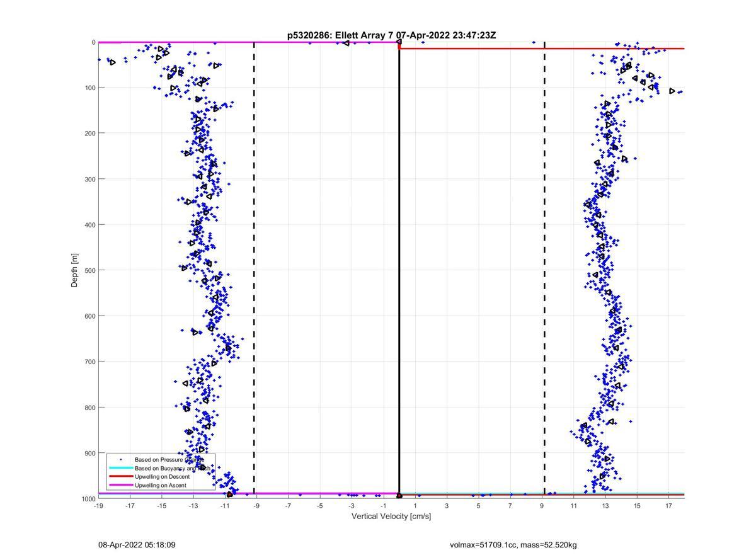756x560 pixels.
Task: Click the 'Based on Buoyancy and Pitch' legend entry
Action: point(172,468)
